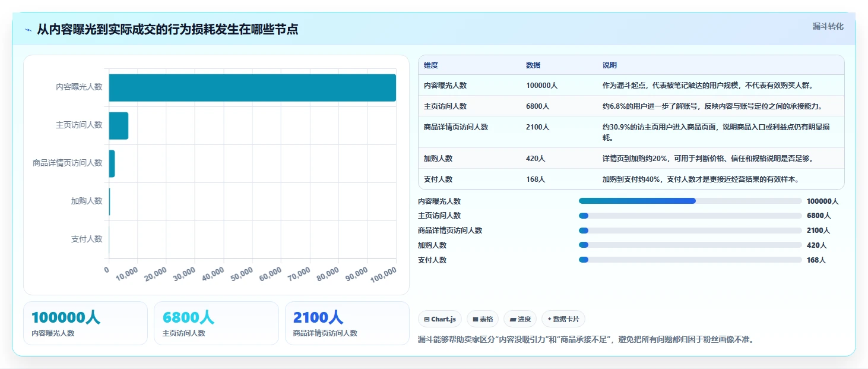Click the footer note starting 漏斗能够帮助卖家

[x=586, y=340]
